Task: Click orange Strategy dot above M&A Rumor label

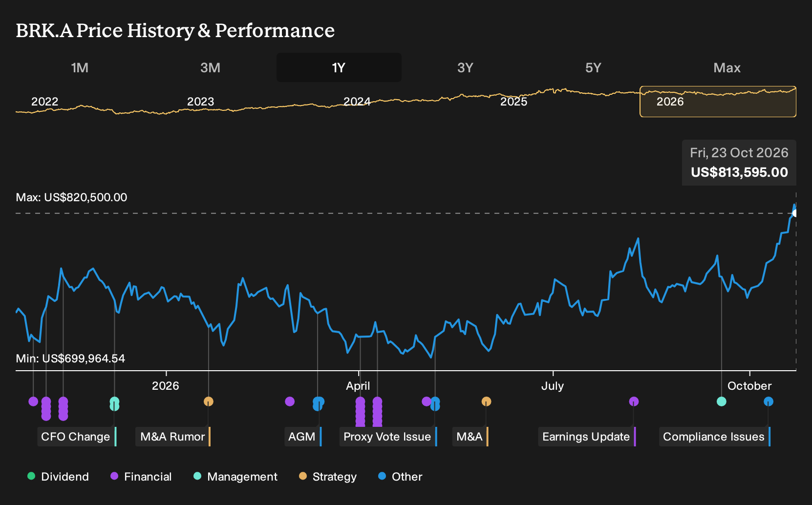Action: click(x=209, y=401)
